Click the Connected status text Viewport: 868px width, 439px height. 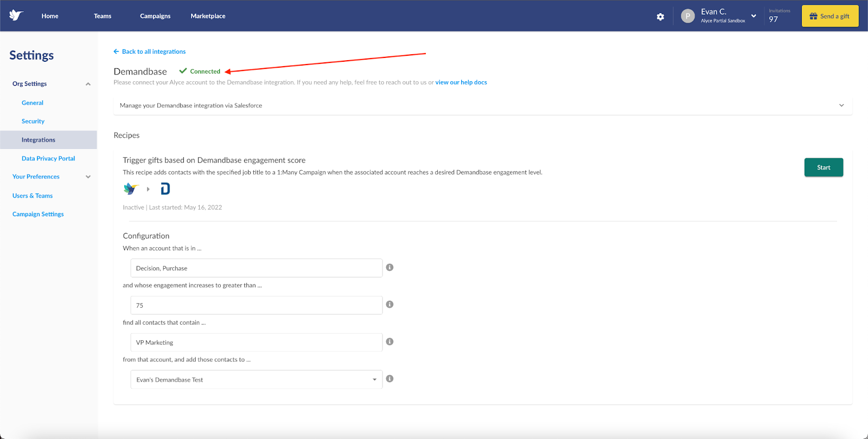pos(205,72)
